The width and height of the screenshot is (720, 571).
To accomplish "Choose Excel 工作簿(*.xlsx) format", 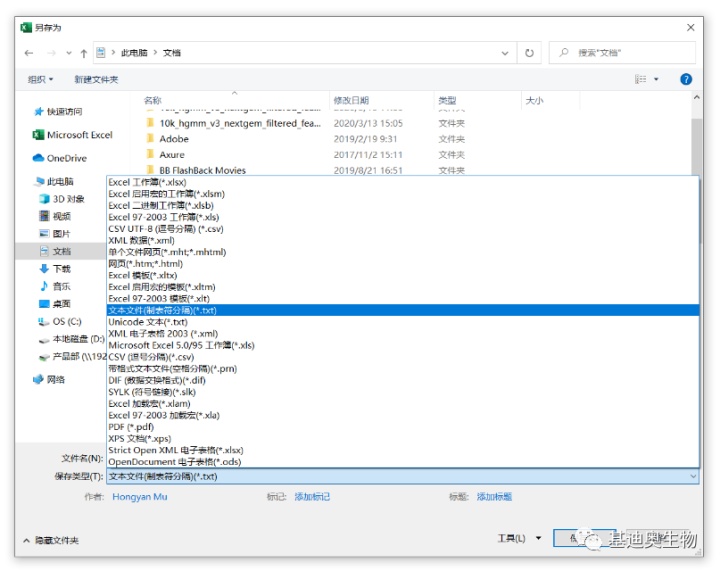I will click(403, 183).
